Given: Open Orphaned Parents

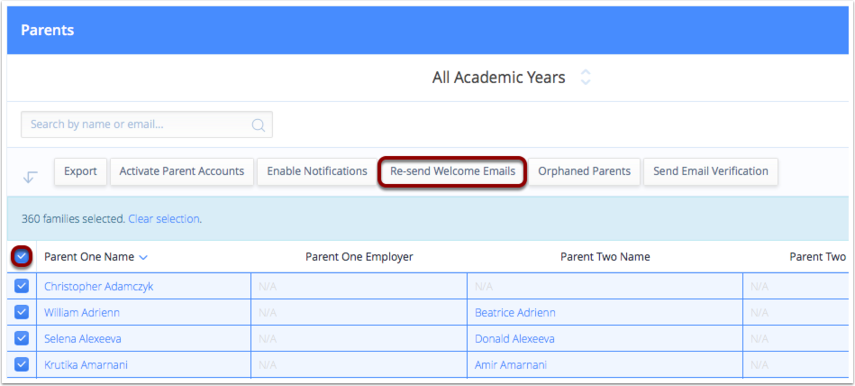Looking at the screenshot, I should 584,171.
